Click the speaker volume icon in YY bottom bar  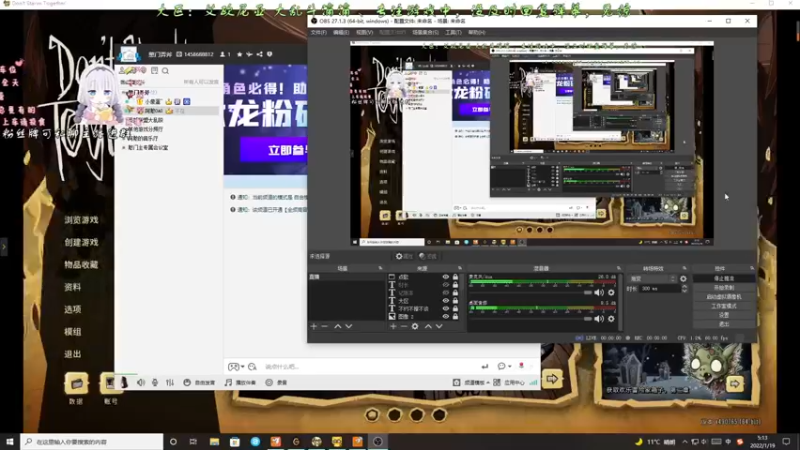point(141,382)
